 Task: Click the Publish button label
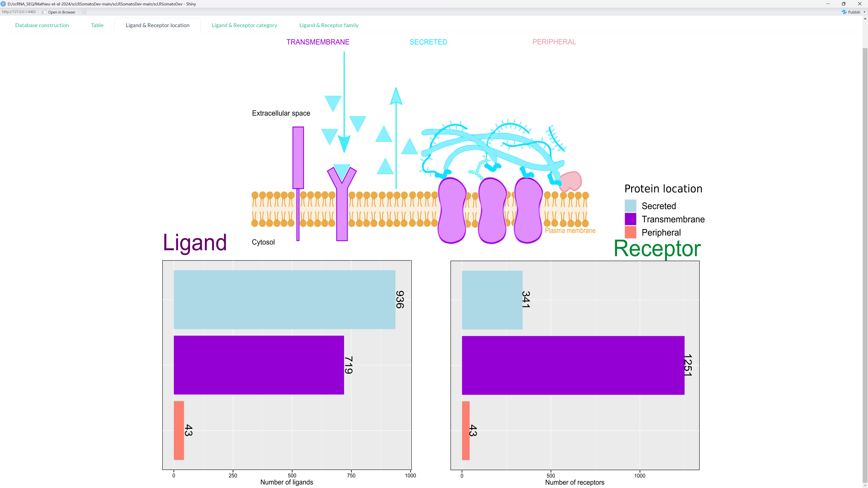[x=854, y=12]
